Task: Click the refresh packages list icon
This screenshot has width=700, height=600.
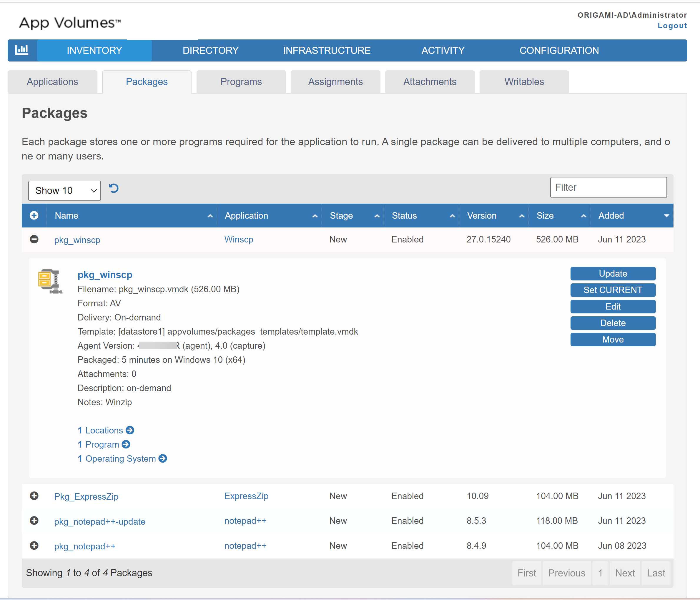Action: (x=114, y=189)
